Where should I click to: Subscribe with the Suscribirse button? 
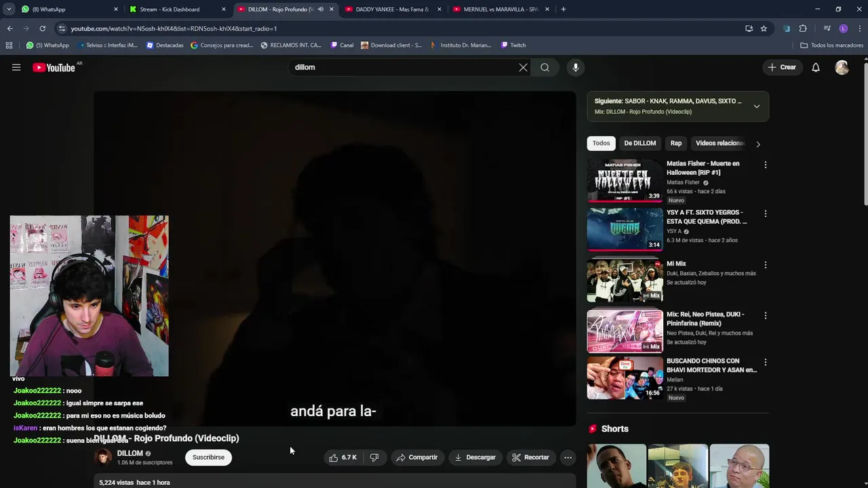pos(208,457)
